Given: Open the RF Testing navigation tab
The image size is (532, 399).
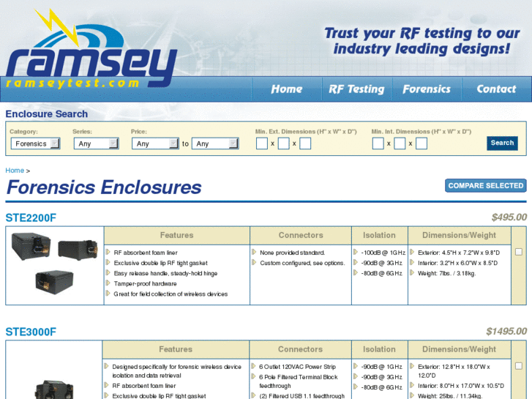Looking at the screenshot, I should [x=356, y=89].
